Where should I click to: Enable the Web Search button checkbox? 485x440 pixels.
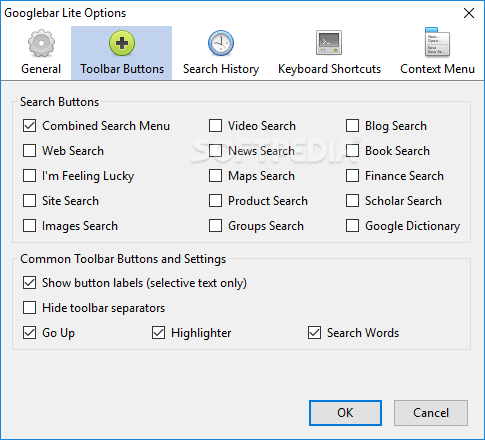(29, 151)
